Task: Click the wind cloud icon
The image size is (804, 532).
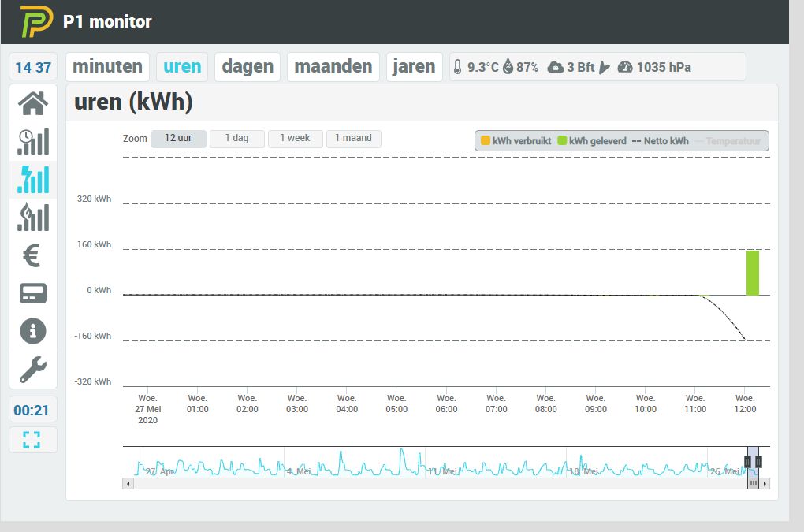Action: pos(556,67)
